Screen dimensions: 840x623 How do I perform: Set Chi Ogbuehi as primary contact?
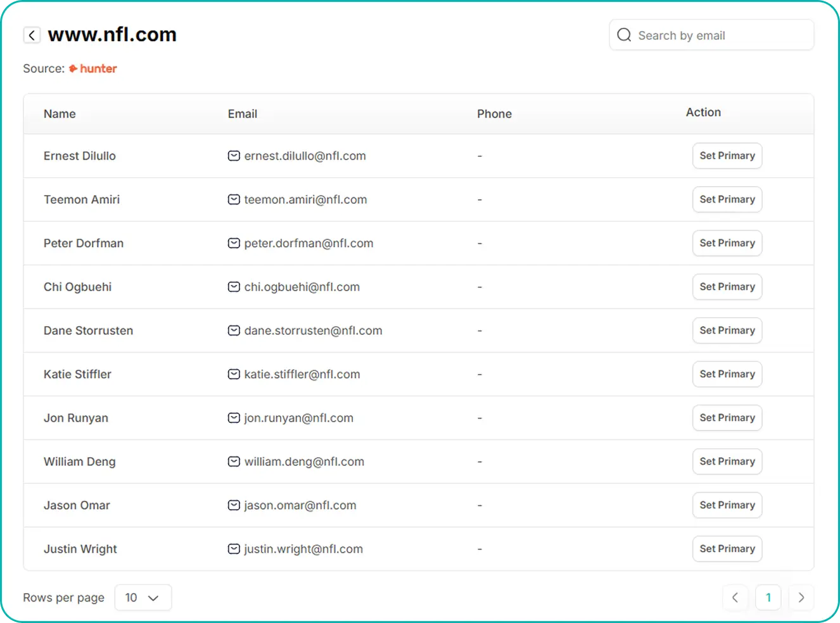pyautogui.click(x=727, y=287)
